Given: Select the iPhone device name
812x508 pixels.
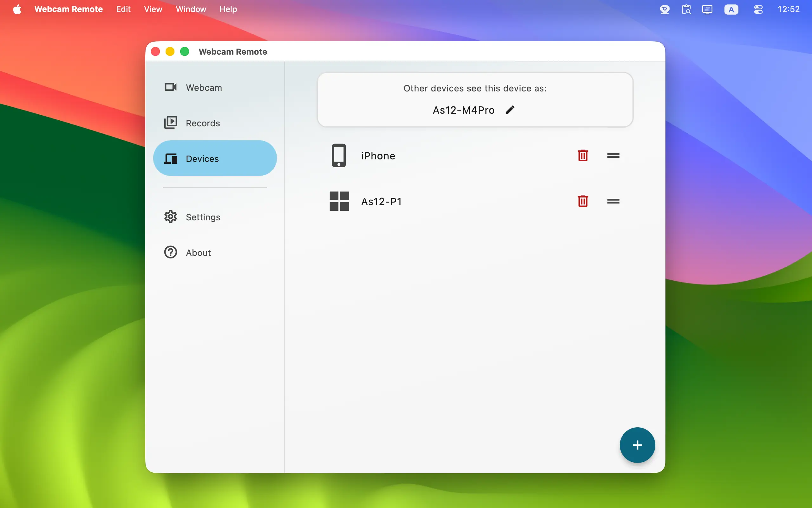Looking at the screenshot, I should tap(378, 156).
